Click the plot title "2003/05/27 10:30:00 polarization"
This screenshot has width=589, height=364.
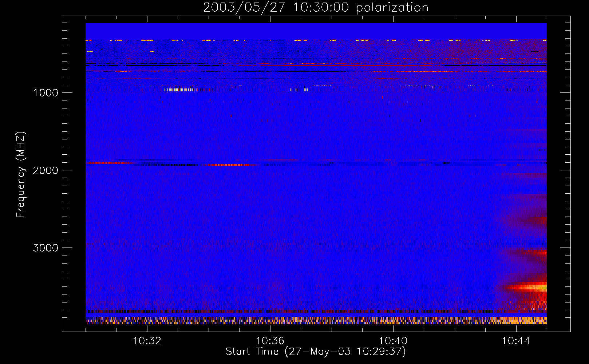(x=316, y=8)
